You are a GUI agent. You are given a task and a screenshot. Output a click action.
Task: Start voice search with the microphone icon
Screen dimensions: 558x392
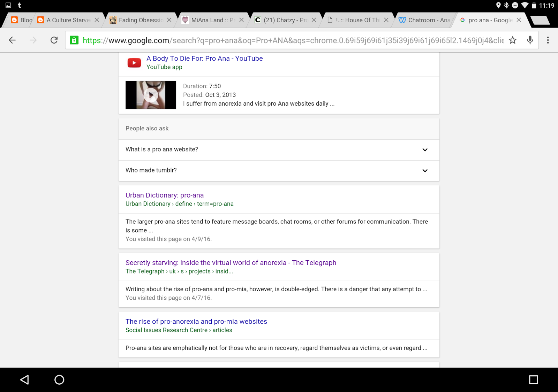530,40
